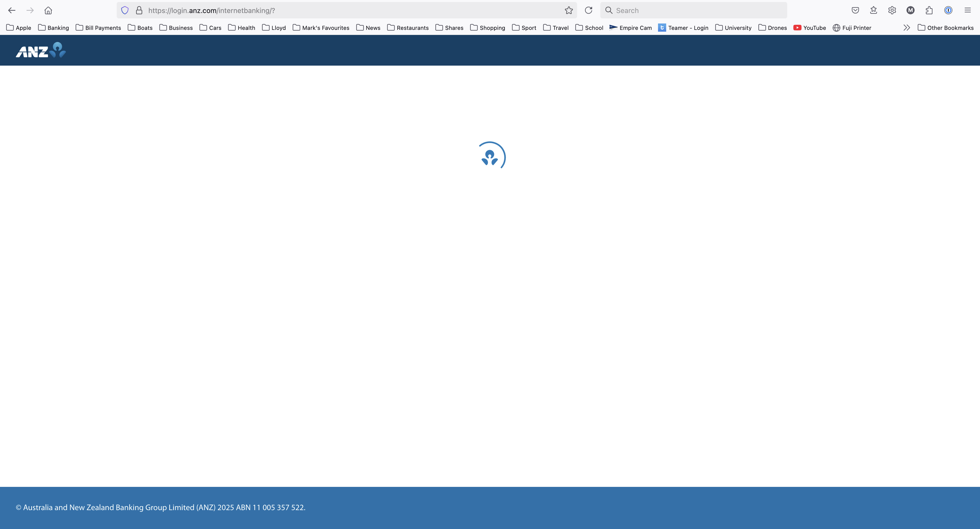Open the Cars bookmarks folder
The width and height of the screenshot is (980, 529).
click(x=210, y=28)
